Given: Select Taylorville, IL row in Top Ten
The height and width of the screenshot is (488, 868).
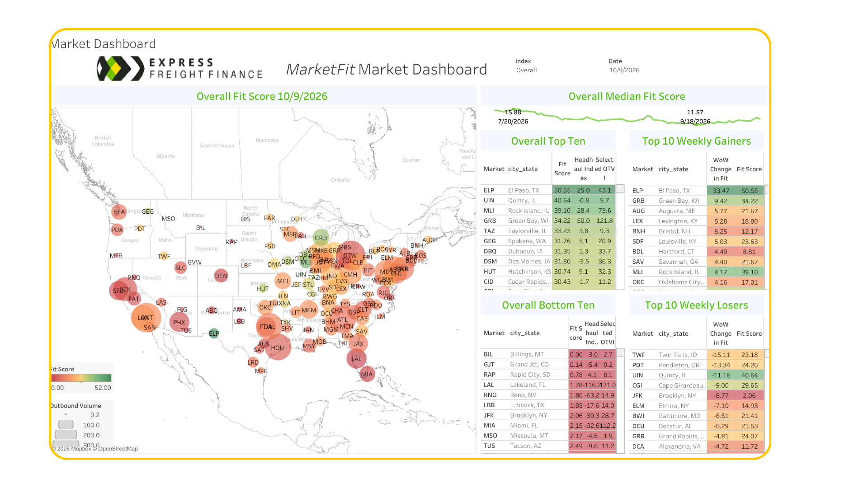Looking at the screenshot, I should (548, 231).
